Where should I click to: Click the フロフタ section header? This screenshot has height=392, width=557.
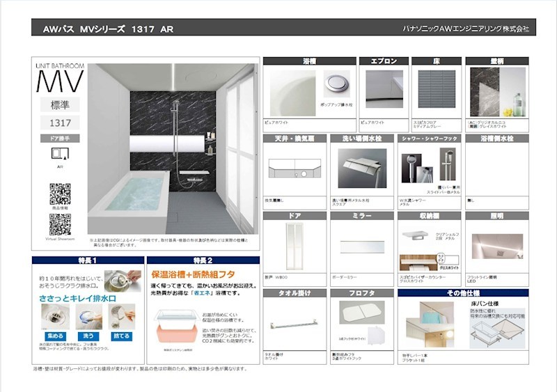[362, 293]
